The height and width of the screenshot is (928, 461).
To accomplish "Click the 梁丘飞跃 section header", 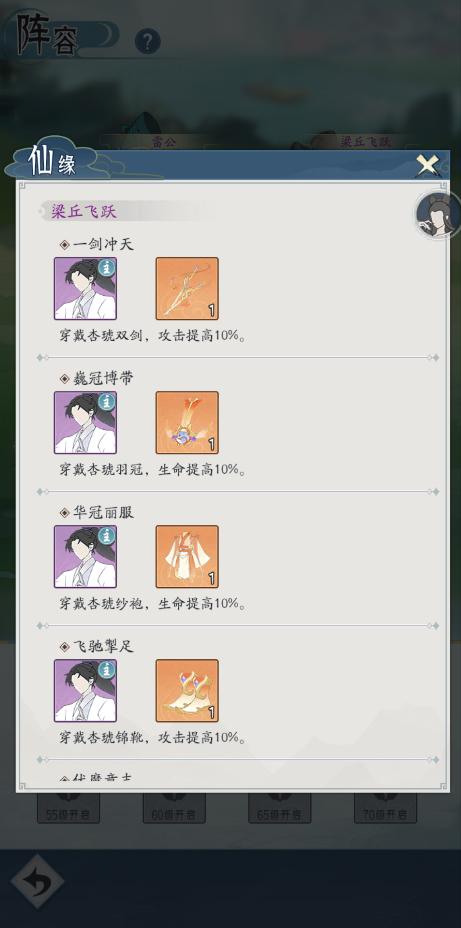I will 84,212.
